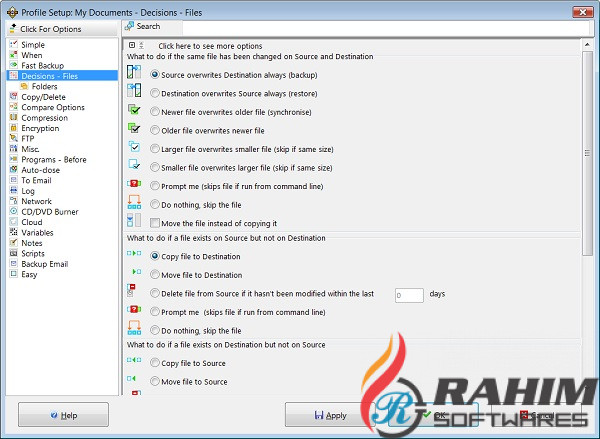The width and height of the screenshot is (600, 439).
Task: Open the Programs - Before page
Action: click(54, 159)
